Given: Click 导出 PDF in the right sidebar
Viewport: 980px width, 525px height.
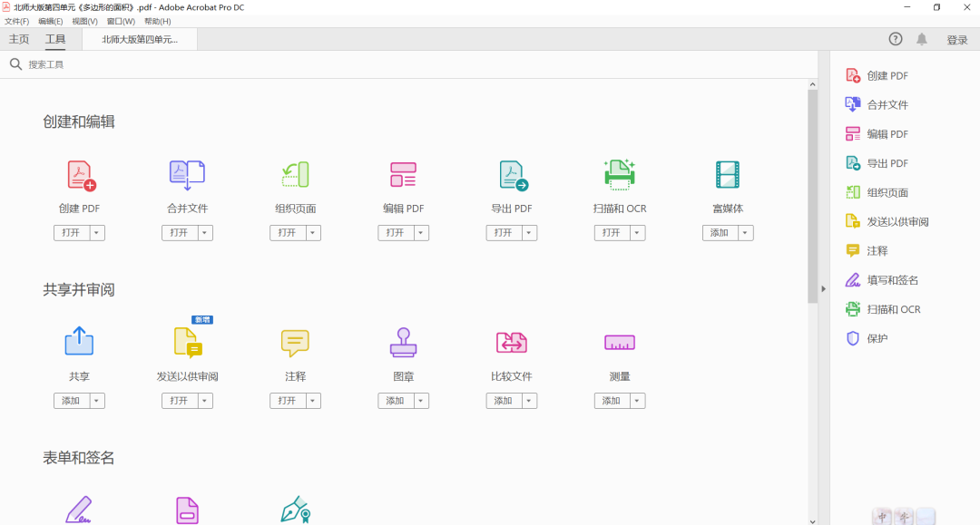Looking at the screenshot, I should coord(877,163).
